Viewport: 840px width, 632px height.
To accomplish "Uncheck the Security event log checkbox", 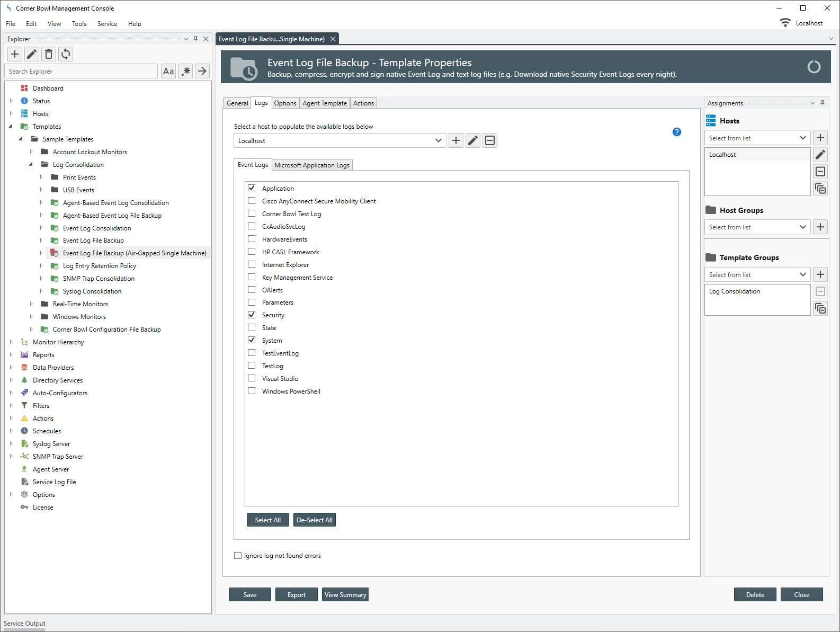I will point(252,315).
